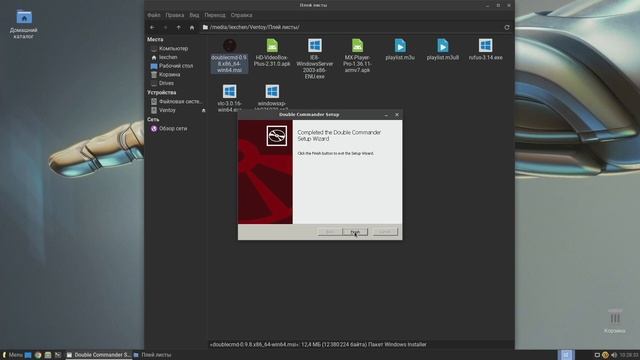Open the Вид menu

click(194, 15)
